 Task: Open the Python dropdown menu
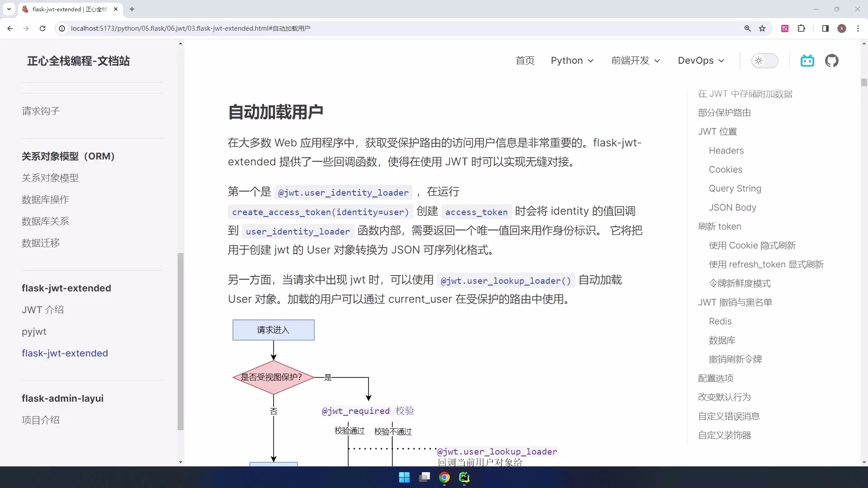pyautogui.click(x=572, y=61)
